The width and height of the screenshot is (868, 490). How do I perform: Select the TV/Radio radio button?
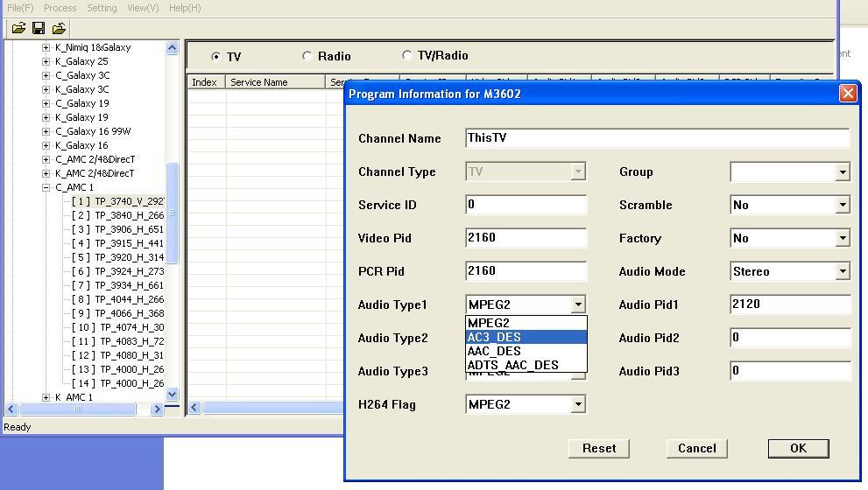[407, 55]
